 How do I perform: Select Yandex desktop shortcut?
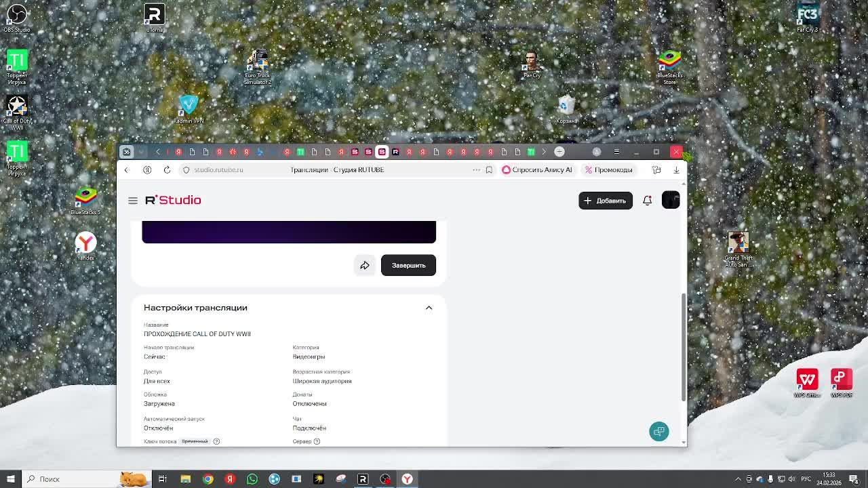pyautogui.click(x=85, y=246)
